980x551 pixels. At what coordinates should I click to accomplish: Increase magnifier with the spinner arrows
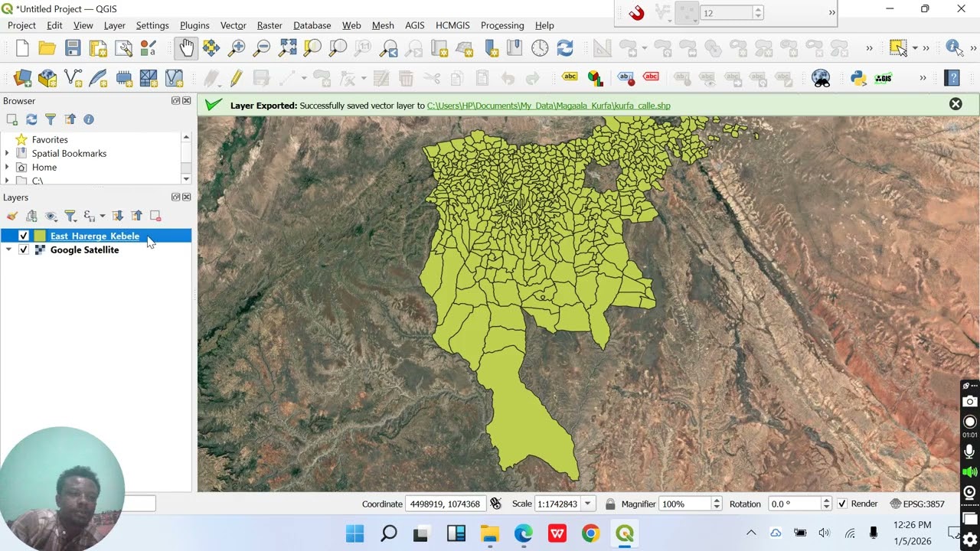coord(717,500)
